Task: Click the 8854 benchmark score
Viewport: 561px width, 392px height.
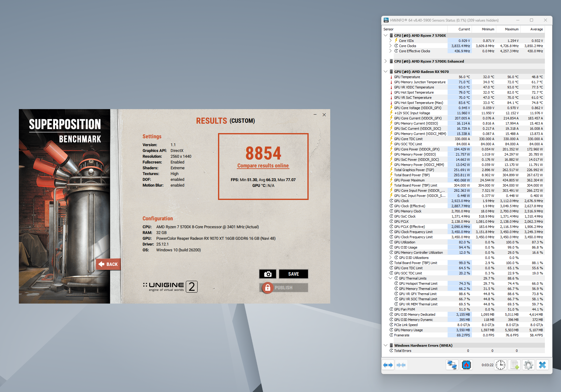Action: pyautogui.click(x=263, y=153)
